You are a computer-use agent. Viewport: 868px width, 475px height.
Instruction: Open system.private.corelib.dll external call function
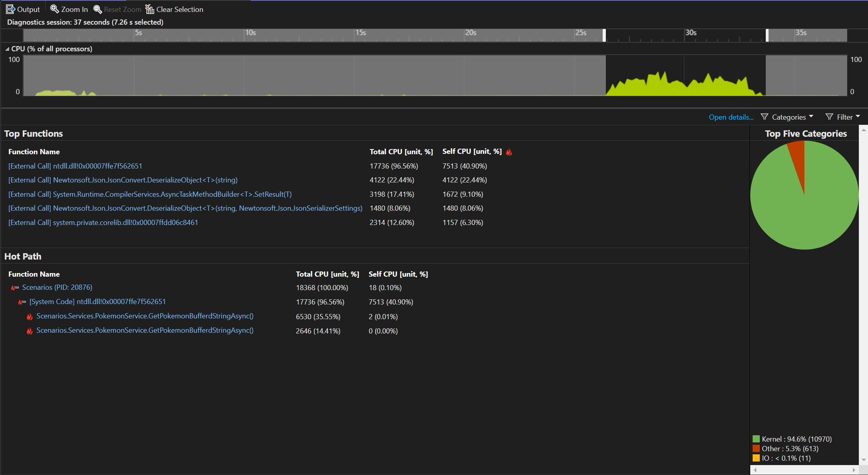point(103,223)
